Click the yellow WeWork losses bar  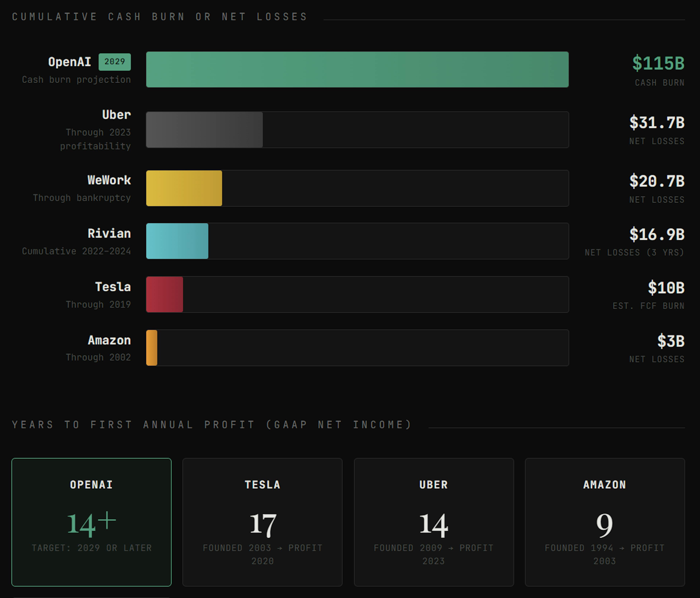pos(184,188)
